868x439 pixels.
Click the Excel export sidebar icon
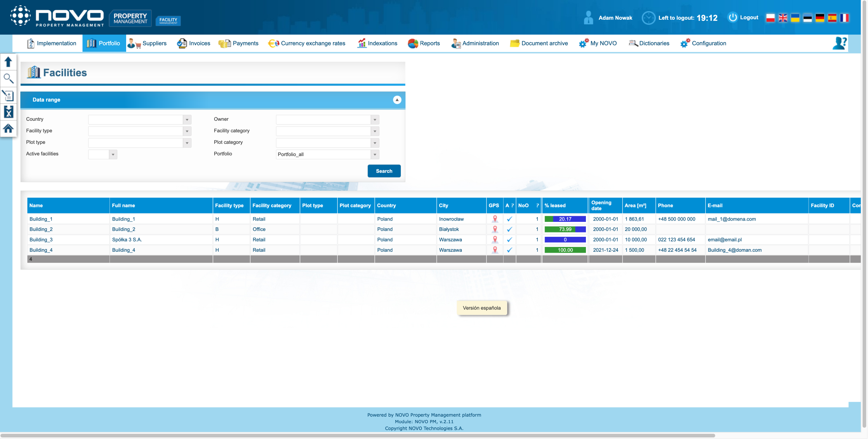[x=8, y=112]
